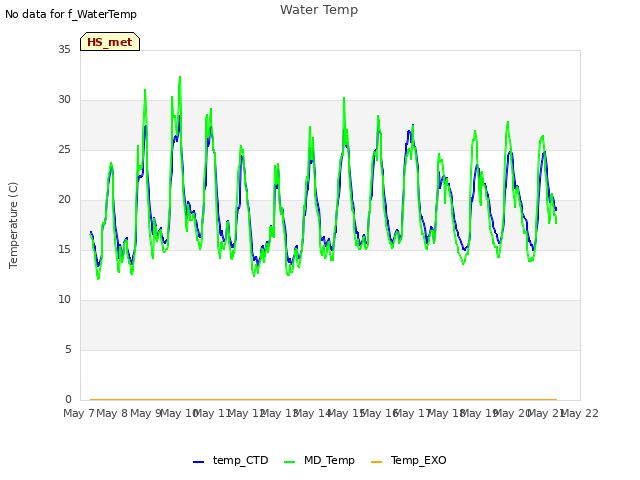
Task: Toggle Temp_EXO series in legend
Action: click(409, 461)
